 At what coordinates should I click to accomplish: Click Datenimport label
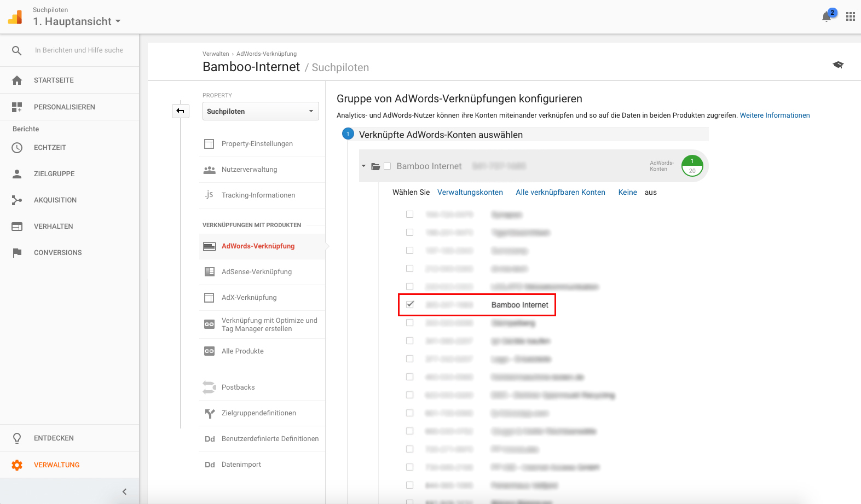[x=241, y=465]
